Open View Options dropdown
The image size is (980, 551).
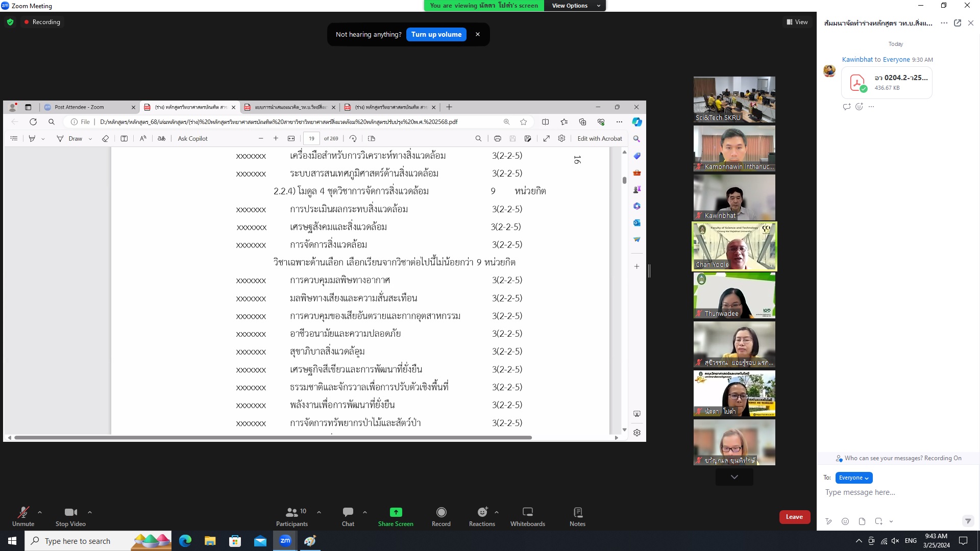[x=576, y=6]
